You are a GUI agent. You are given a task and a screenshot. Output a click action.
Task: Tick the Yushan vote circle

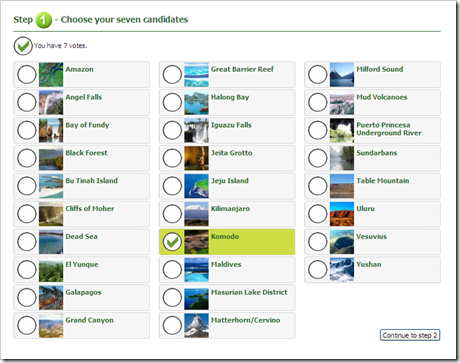click(x=318, y=269)
